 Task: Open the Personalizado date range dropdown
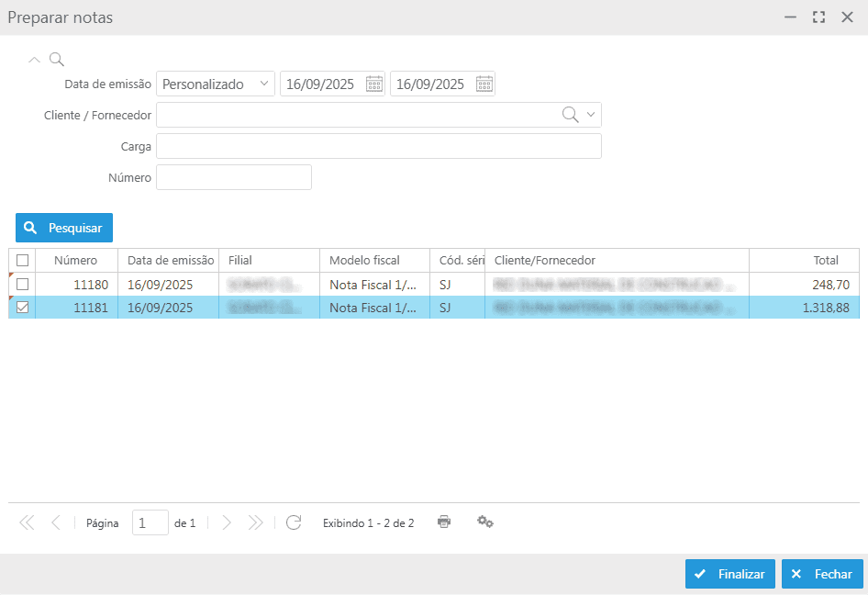(216, 84)
